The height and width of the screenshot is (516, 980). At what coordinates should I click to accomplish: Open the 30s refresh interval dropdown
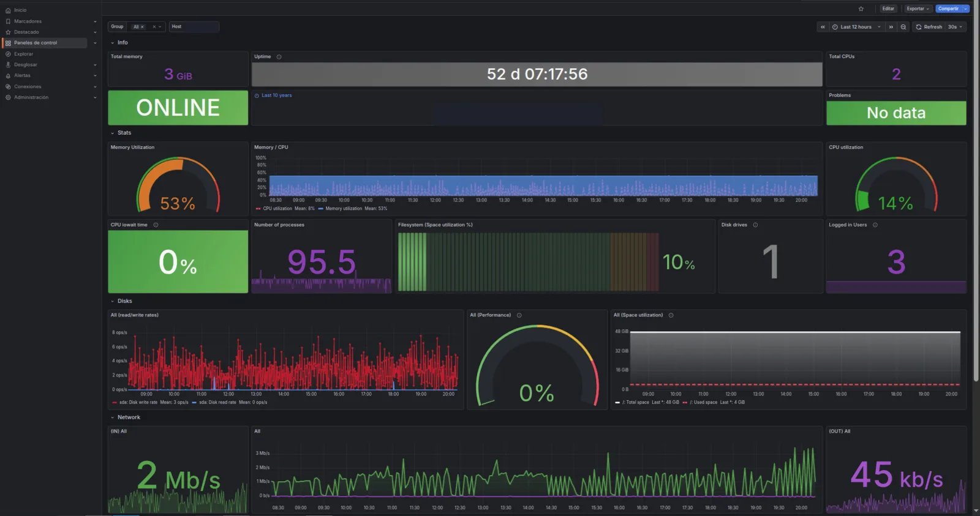click(955, 27)
